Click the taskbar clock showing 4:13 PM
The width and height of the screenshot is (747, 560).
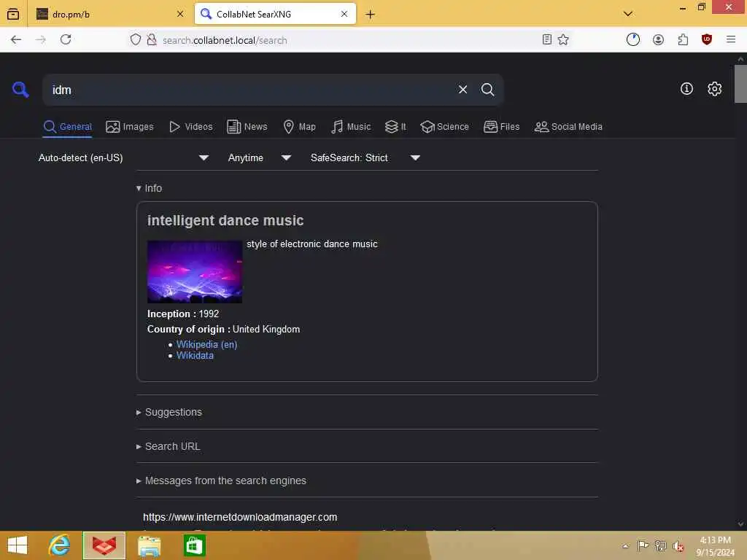715,546
